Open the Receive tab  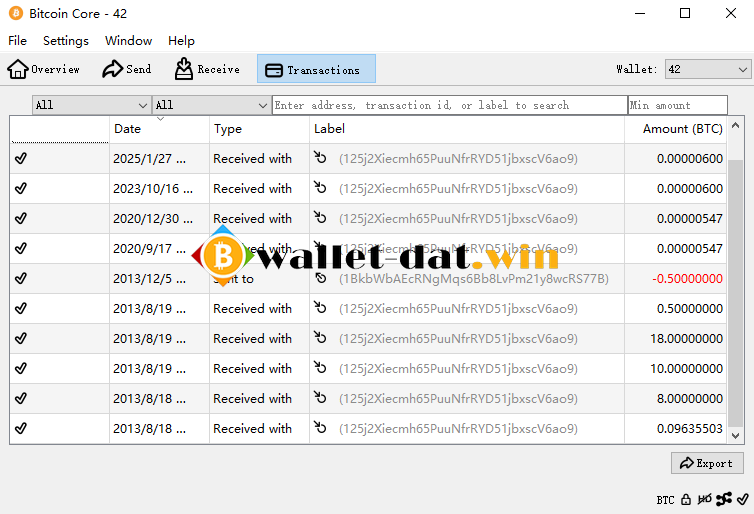[207, 69]
